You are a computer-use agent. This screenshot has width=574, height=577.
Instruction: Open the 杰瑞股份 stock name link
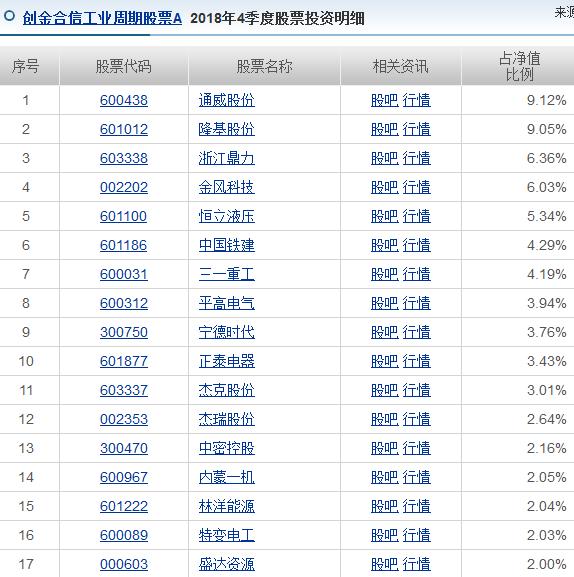tap(227, 419)
